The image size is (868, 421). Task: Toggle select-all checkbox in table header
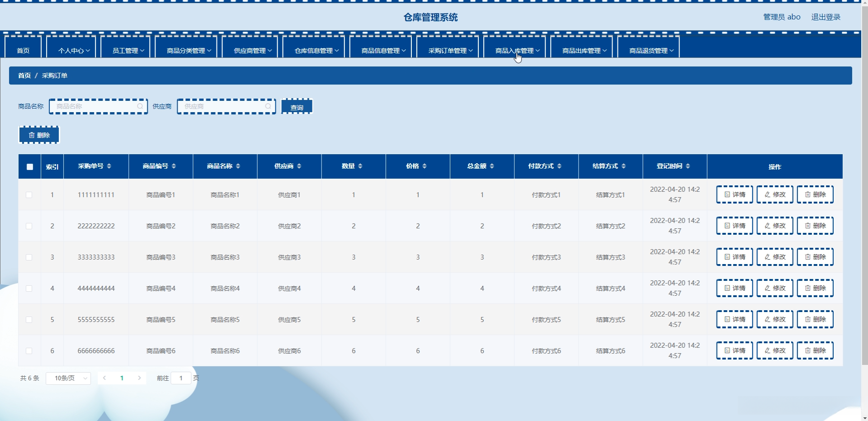(x=30, y=167)
